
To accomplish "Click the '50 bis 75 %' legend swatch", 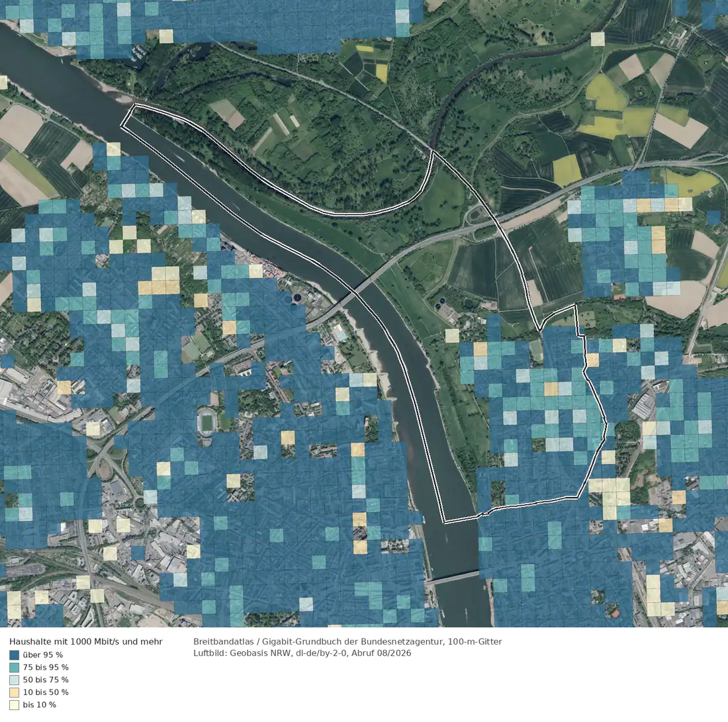I will pyautogui.click(x=15, y=680).
